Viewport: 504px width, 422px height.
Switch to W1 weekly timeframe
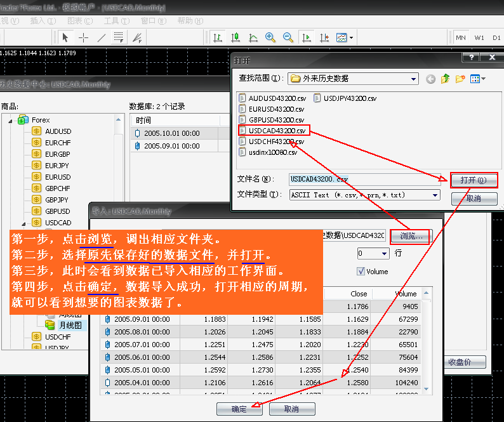pos(479,37)
